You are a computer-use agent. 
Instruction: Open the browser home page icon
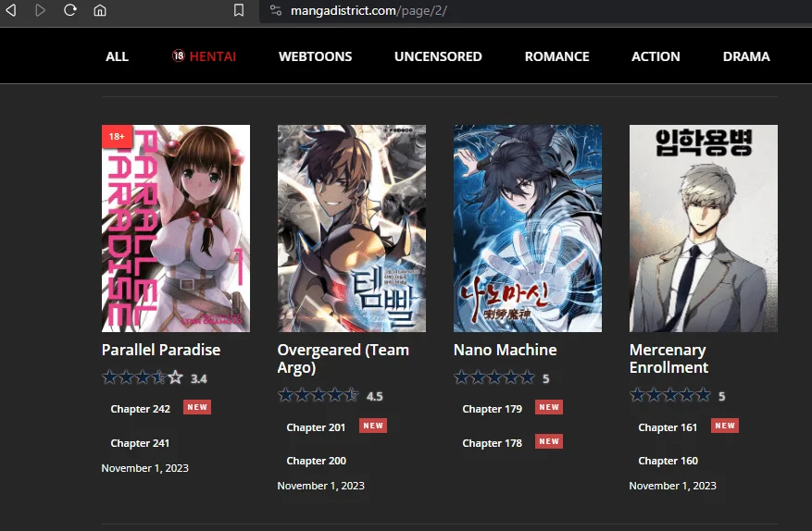coord(100,10)
